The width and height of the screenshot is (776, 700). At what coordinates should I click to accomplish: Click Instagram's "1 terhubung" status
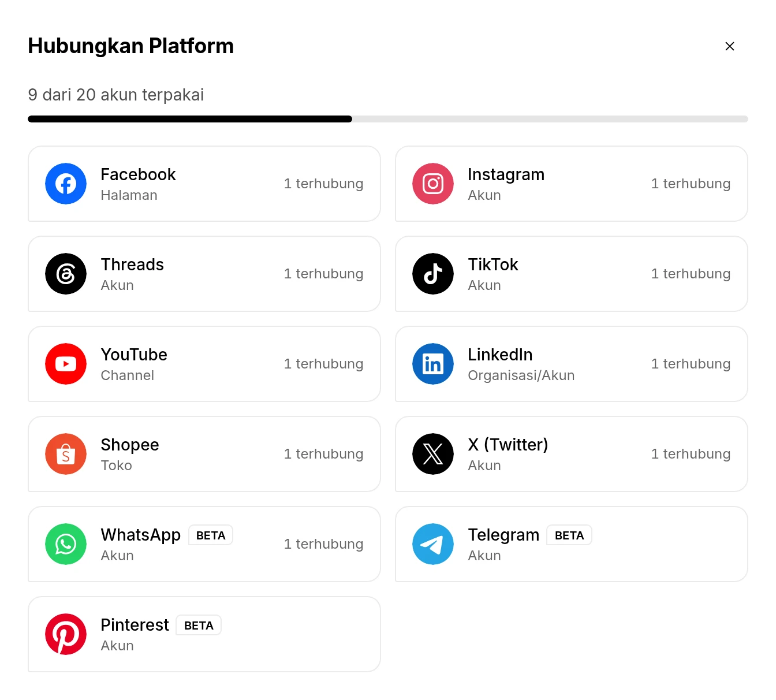point(691,184)
